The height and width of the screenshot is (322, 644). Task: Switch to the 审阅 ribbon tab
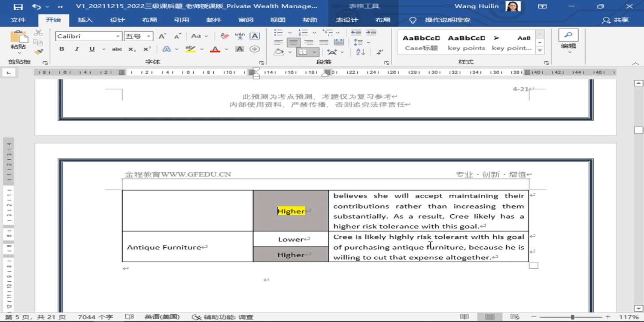coord(246,20)
